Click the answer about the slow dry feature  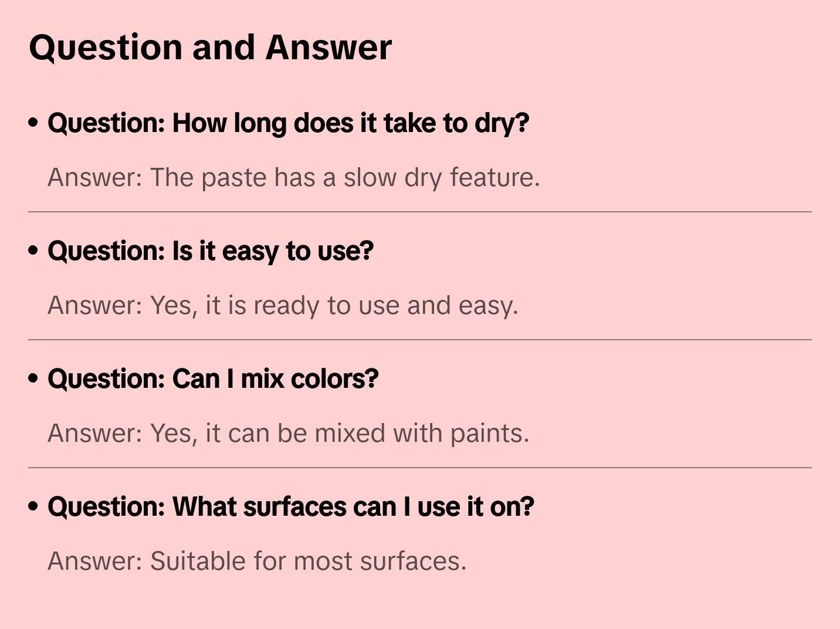tap(293, 178)
